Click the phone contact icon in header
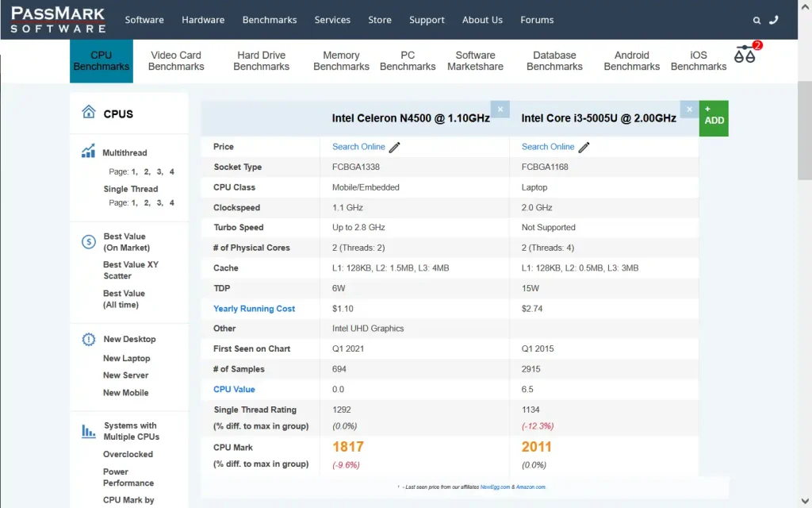This screenshot has height=508, width=812. tap(774, 20)
